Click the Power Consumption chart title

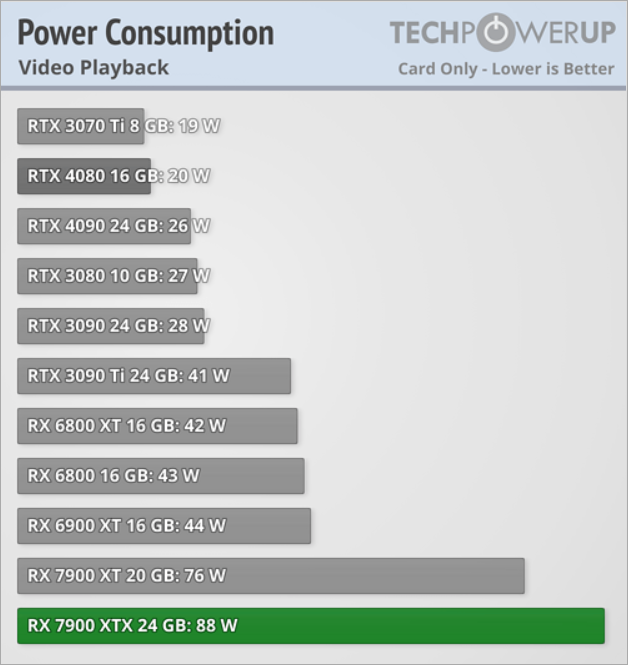pyautogui.click(x=145, y=32)
